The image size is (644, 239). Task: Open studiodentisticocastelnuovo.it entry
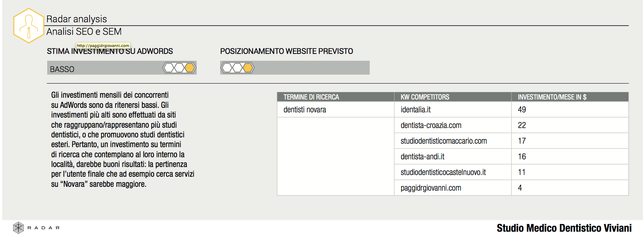click(x=443, y=173)
